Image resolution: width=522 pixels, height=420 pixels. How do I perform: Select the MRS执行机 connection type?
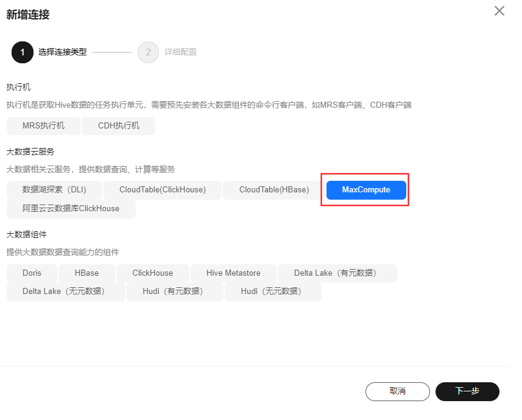point(43,126)
